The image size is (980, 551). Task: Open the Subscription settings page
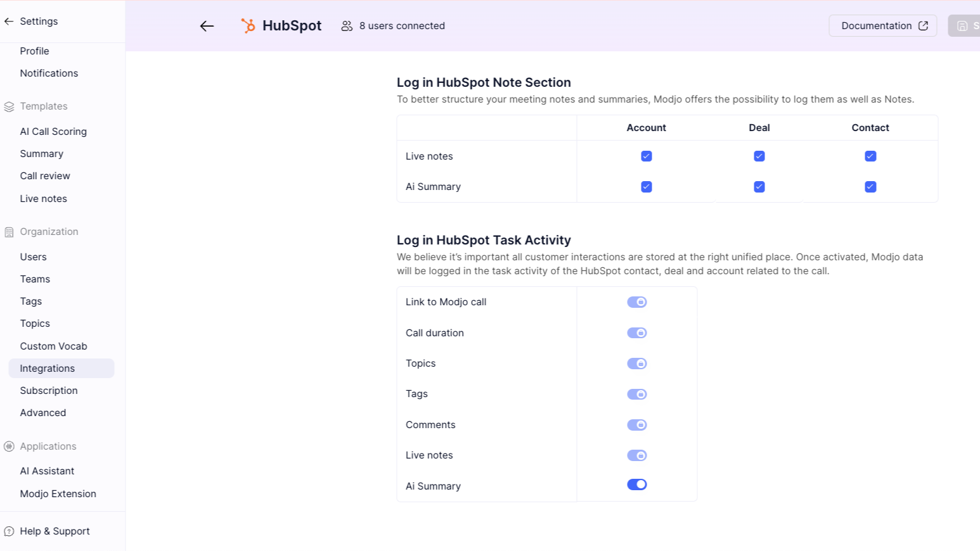49,390
